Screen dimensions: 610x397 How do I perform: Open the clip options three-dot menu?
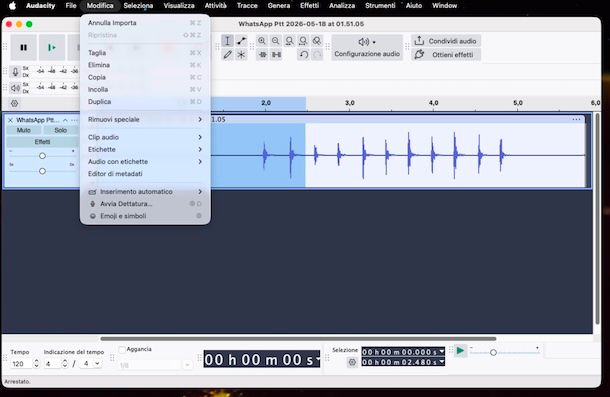[x=576, y=119]
